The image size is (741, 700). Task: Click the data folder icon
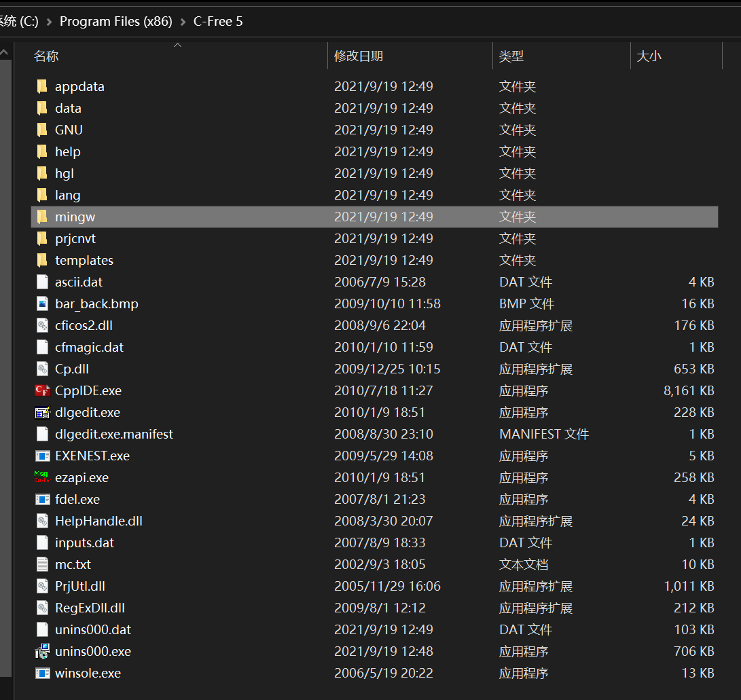[x=42, y=108]
